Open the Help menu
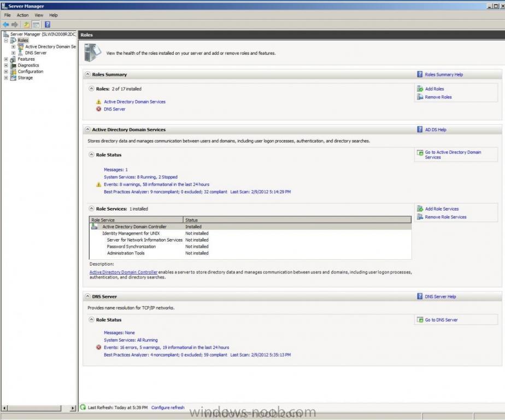505x420 pixels. 54,15
